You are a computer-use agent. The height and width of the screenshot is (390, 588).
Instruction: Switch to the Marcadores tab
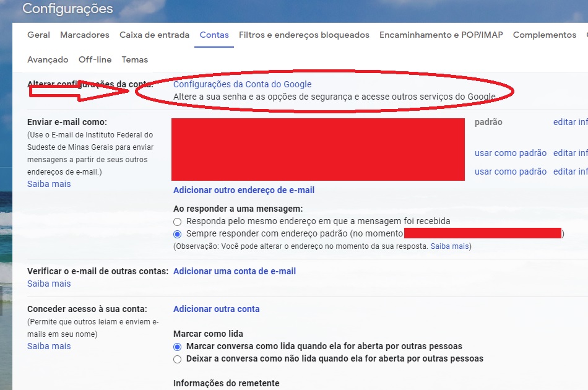85,35
